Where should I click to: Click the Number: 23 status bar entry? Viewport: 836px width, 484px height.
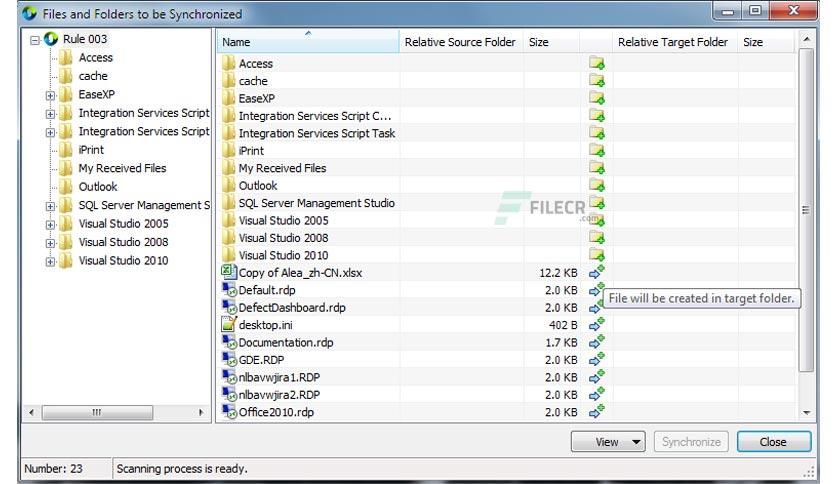(53, 469)
